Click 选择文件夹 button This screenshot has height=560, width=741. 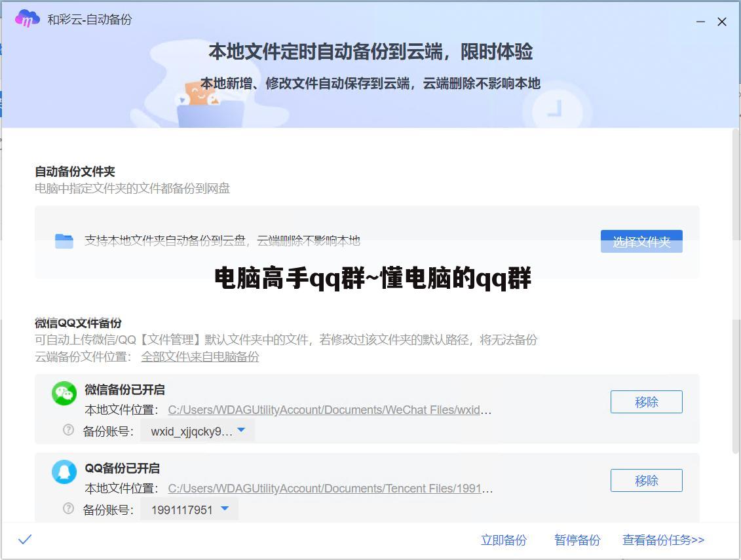pos(641,242)
